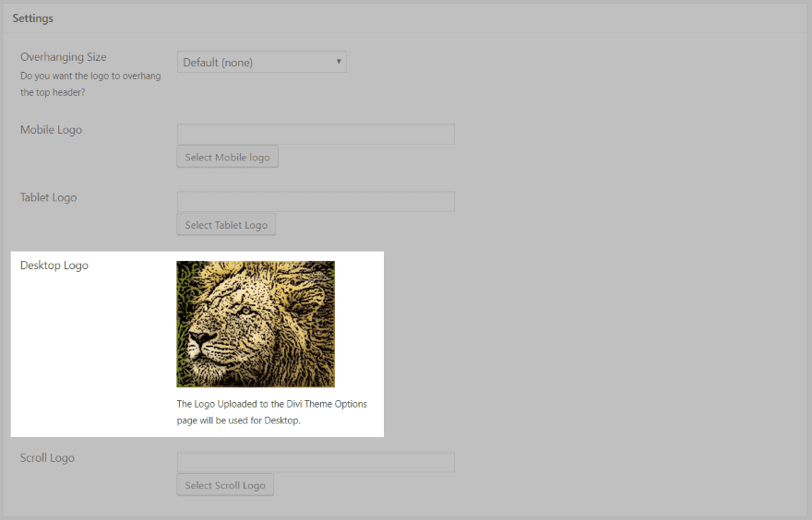Open the Overhanging Size dropdown
Viewport: 812px width, 520px height.
click(261, 62)
